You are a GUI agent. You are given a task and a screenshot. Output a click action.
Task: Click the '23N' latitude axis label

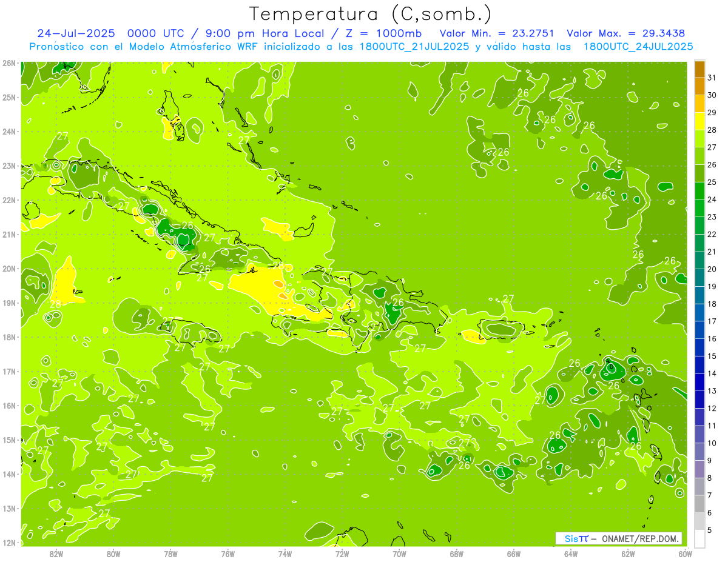click(x=9, y=166)
